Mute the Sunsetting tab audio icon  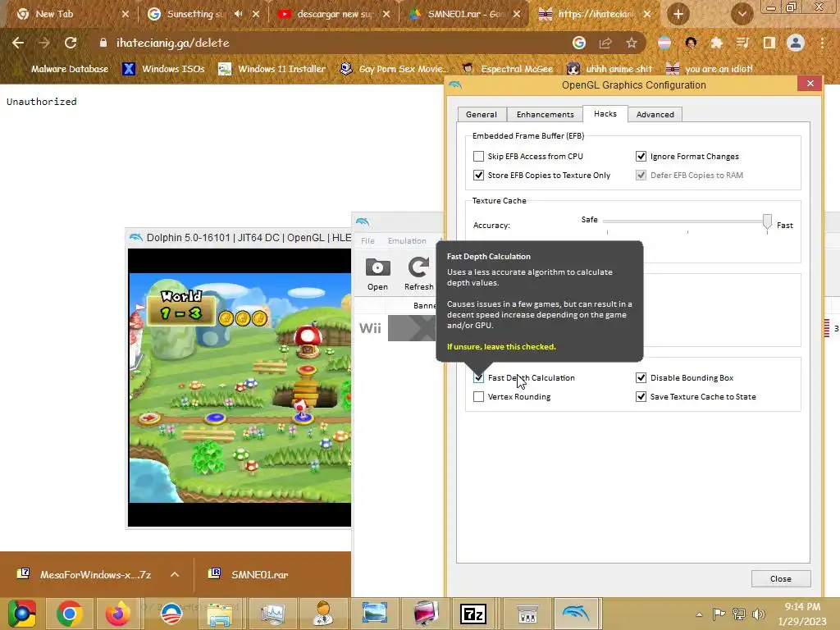(239, 14)
